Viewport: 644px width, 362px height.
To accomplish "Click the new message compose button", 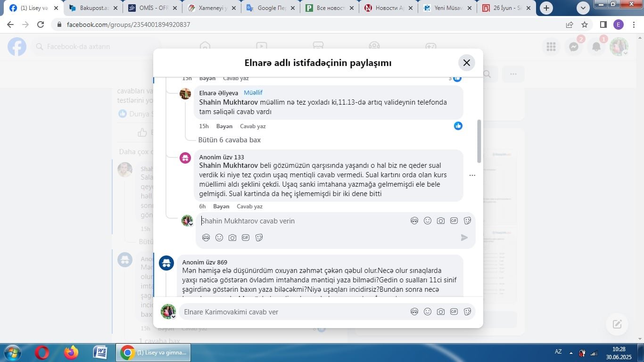I will (x=617, y=324).
